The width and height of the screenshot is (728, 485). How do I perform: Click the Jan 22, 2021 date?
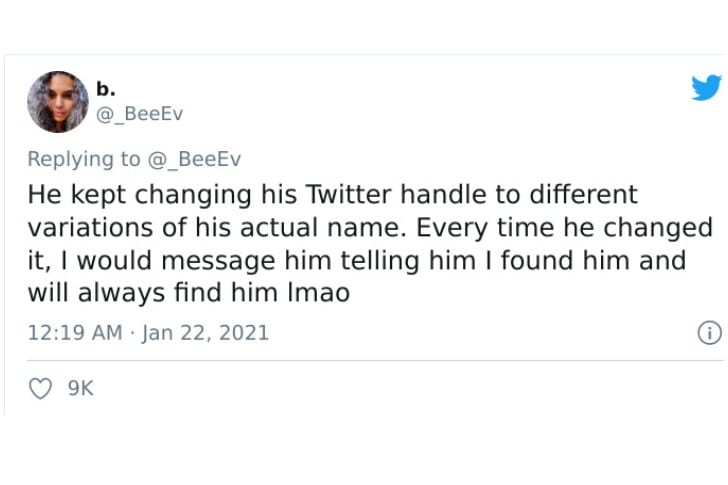point(205,333)
